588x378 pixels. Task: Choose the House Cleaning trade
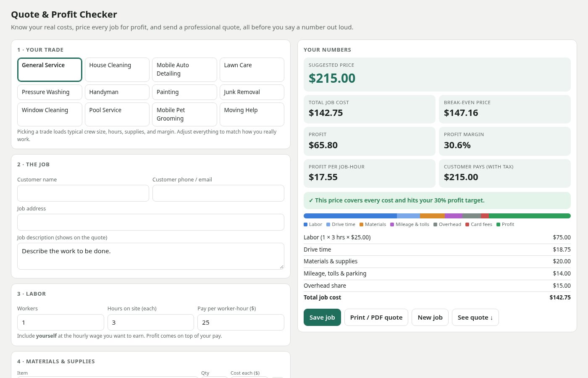pyautogui.click(x=117, y=70)
